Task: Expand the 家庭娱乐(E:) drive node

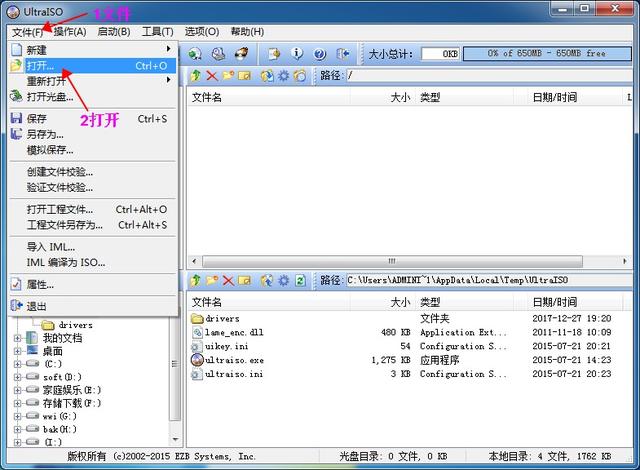Action: coord(17,390)
